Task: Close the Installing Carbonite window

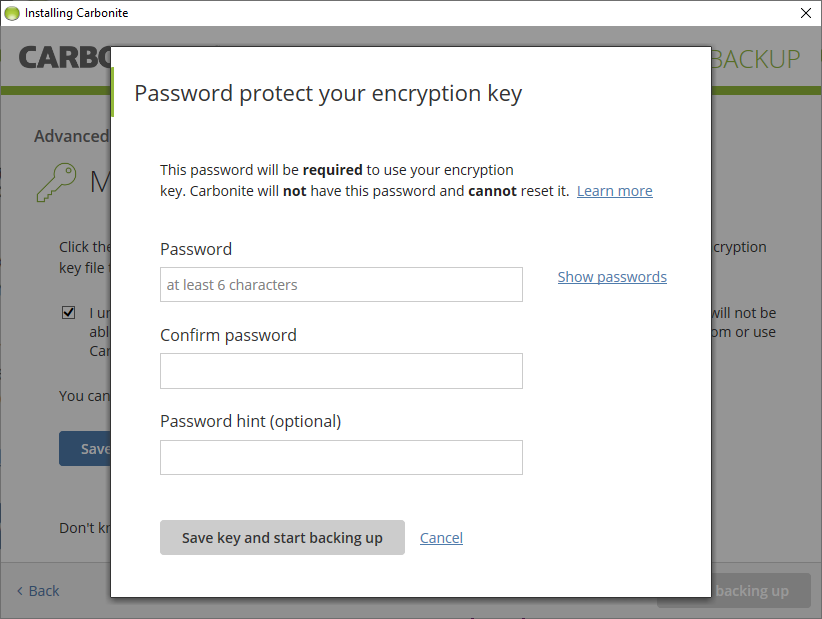Action: click(x=806, y=13)
